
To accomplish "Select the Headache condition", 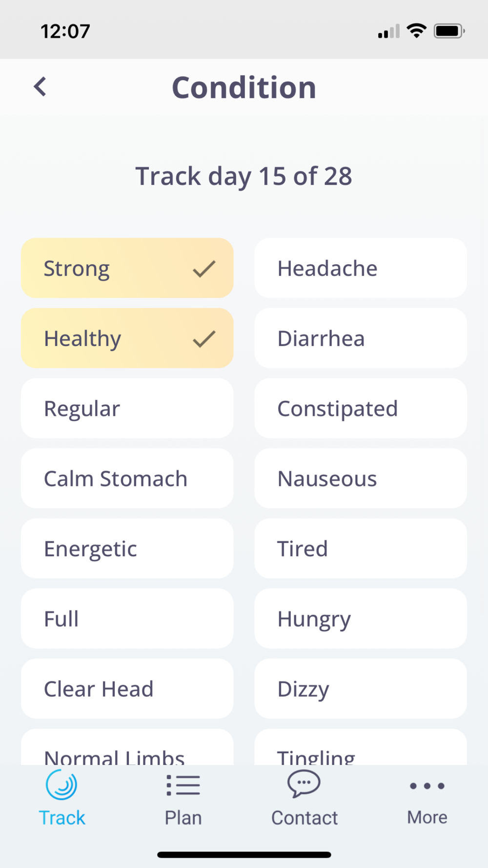I will [x=360, y=268].
